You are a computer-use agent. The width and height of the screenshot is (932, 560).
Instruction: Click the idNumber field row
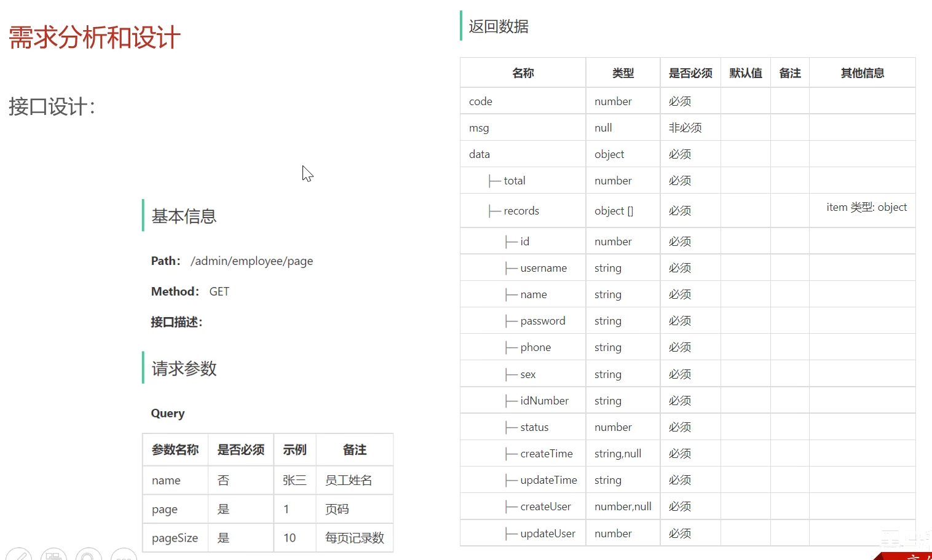(688, 401)
